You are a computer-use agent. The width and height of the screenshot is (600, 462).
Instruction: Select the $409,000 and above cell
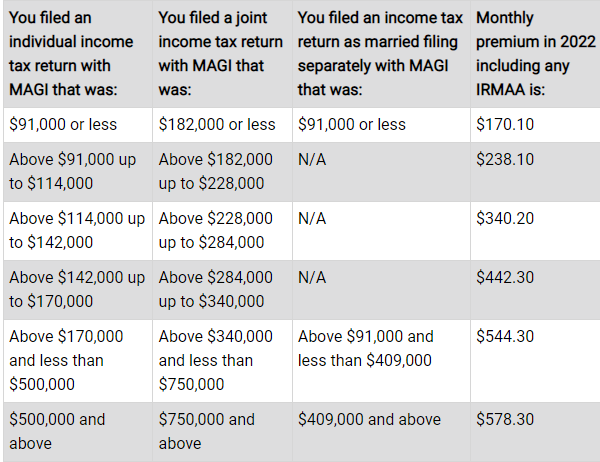pyautogui.click(x=381, y=432)
